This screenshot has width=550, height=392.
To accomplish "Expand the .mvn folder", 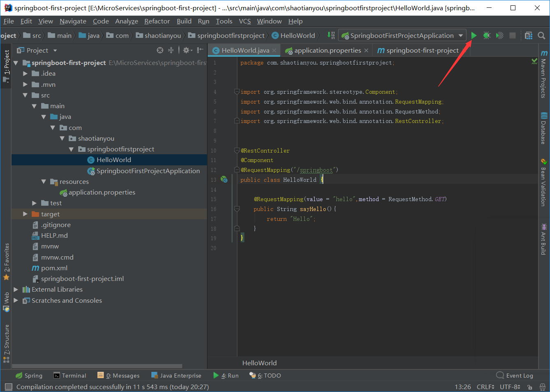I will 26,84.
